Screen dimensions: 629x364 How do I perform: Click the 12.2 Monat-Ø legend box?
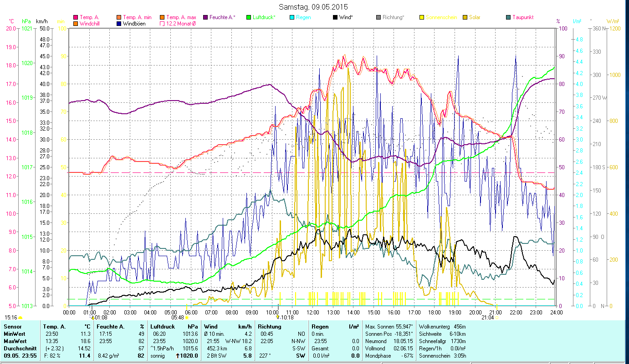pyautogui.click(x=162, y=23)
